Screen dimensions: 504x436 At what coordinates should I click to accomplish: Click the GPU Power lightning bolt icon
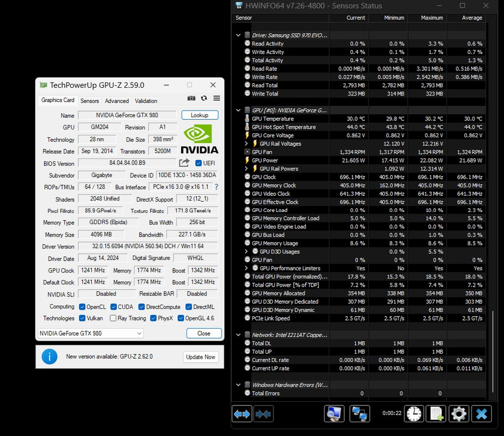click(x=247, y=160)
